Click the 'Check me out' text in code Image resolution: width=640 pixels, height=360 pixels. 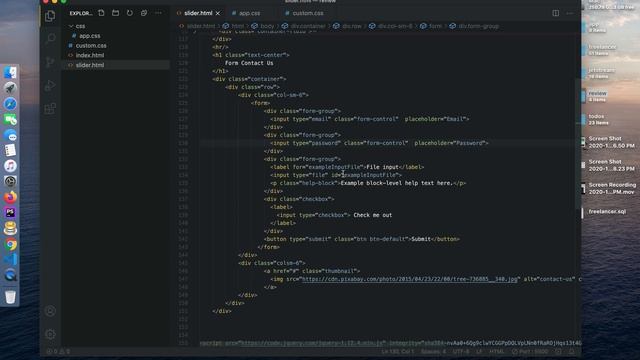click(x=372, y=215)
